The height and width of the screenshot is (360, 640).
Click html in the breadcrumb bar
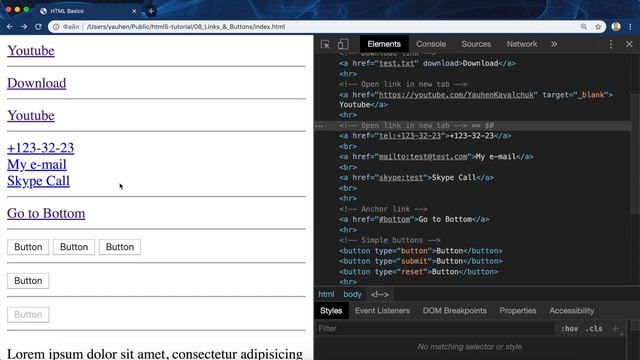click(x=326, y=294)
